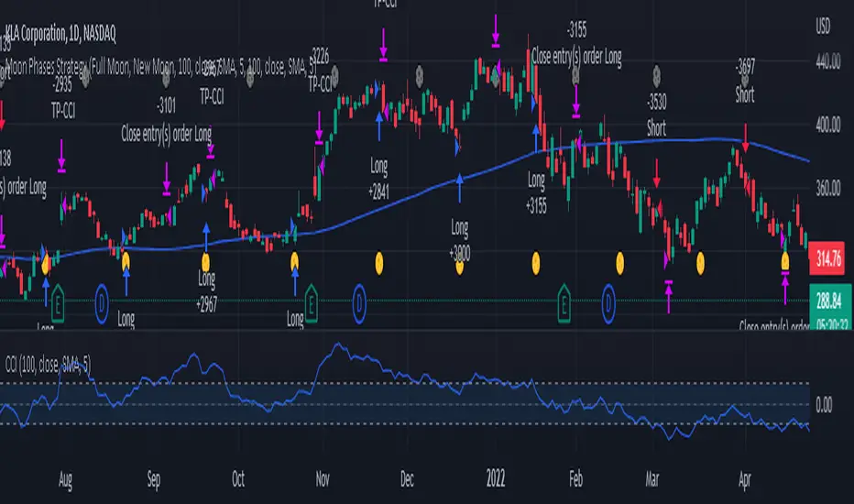This screenshot has width=854, height=504.
Task: Click the November dividend D icon
Action: coord(359,303)
